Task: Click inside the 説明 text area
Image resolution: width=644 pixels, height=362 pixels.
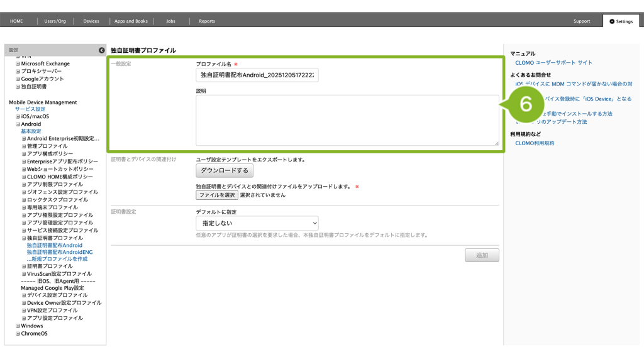Action: [347, 121]
